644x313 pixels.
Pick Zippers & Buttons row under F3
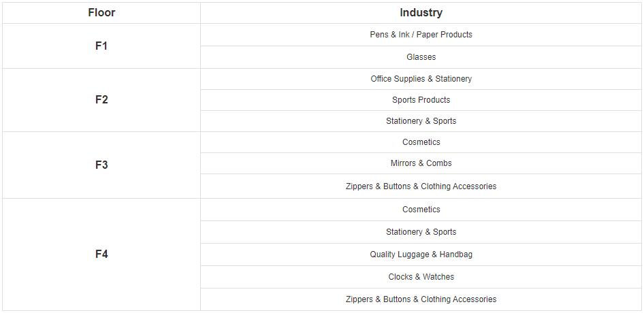coord(421,186)
